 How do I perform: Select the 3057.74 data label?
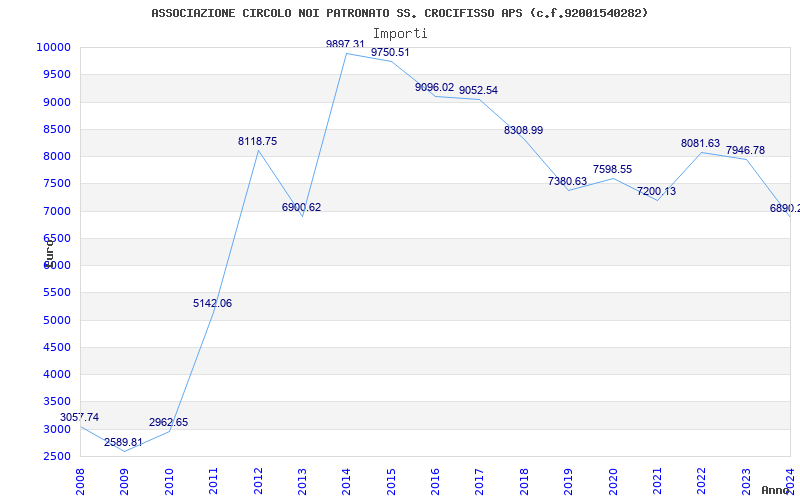click(x=80, y=417)
